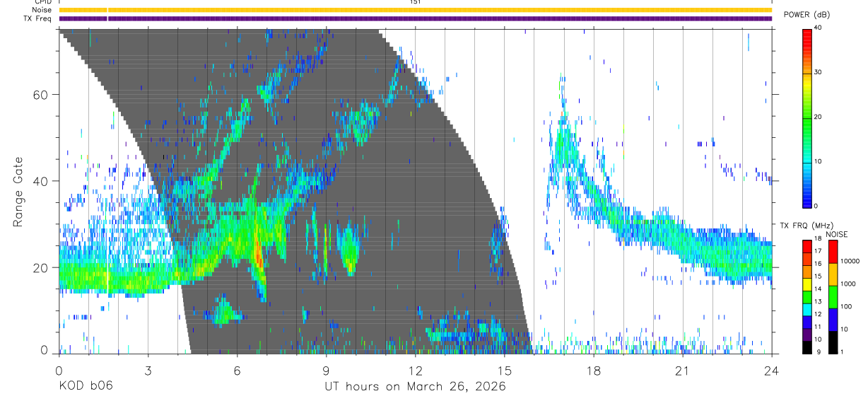The width and height of the screenshot is (868, 401).
Task: Click the 'Noise' row label at top
Action: 42,10
